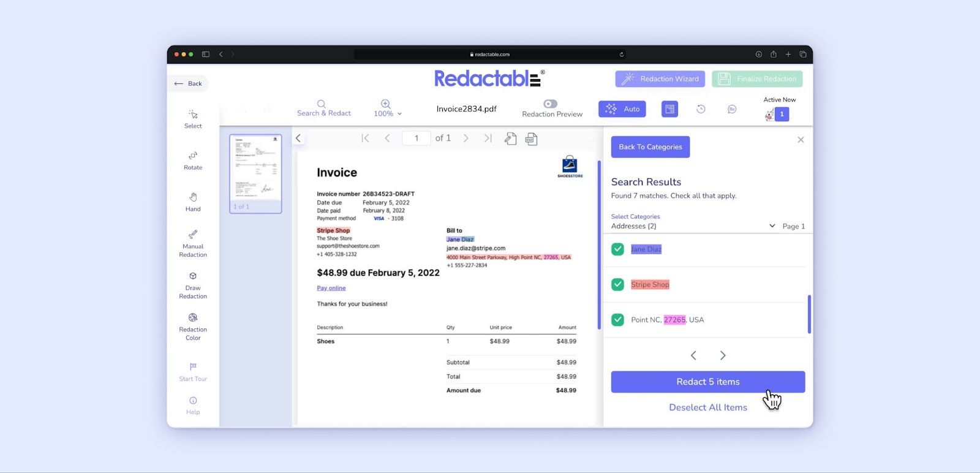Click browser sidebar toggle icon
Image resolution: width=980 pixels, height=473 pixels.
[206, 55]
